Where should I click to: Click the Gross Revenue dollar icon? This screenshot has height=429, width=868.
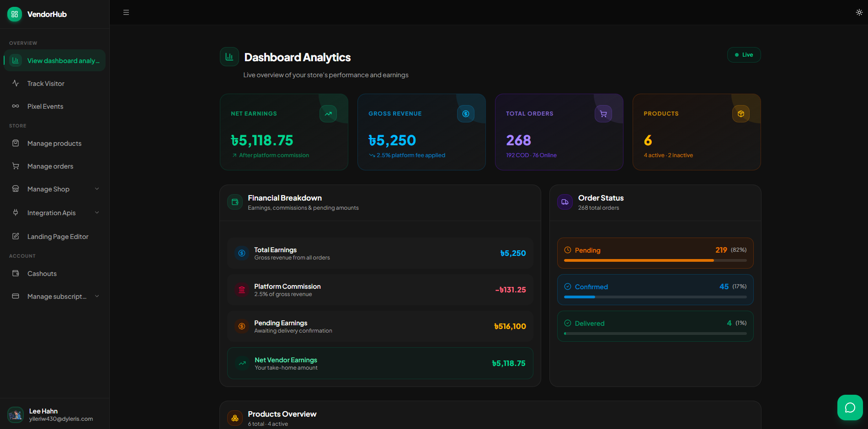tap(466, 114)
